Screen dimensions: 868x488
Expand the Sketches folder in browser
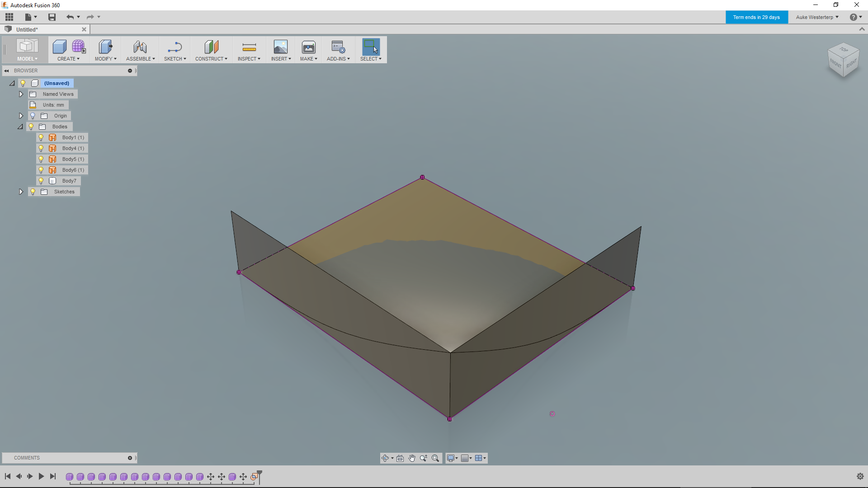pos(21,192)
